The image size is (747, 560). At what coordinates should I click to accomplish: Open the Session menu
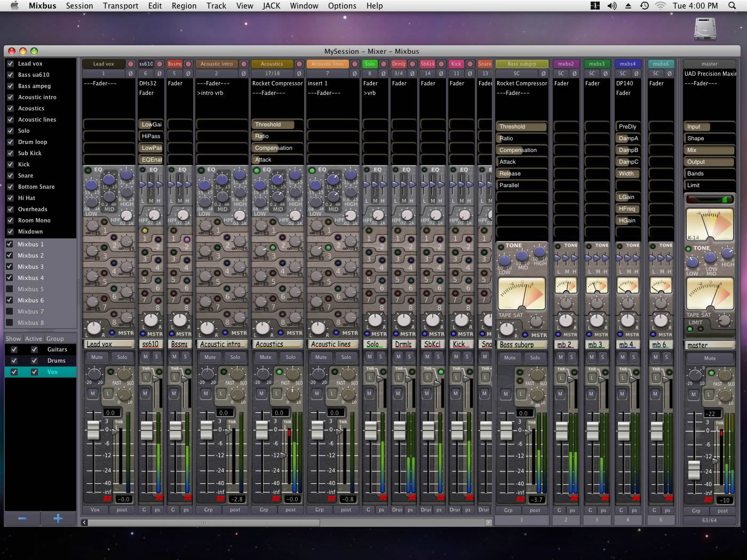(80, 6)
